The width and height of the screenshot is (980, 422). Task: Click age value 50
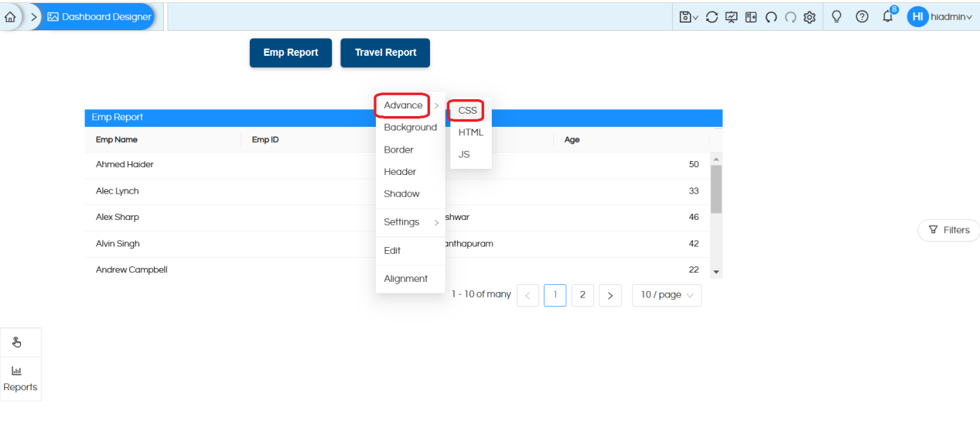click(694, 165)
